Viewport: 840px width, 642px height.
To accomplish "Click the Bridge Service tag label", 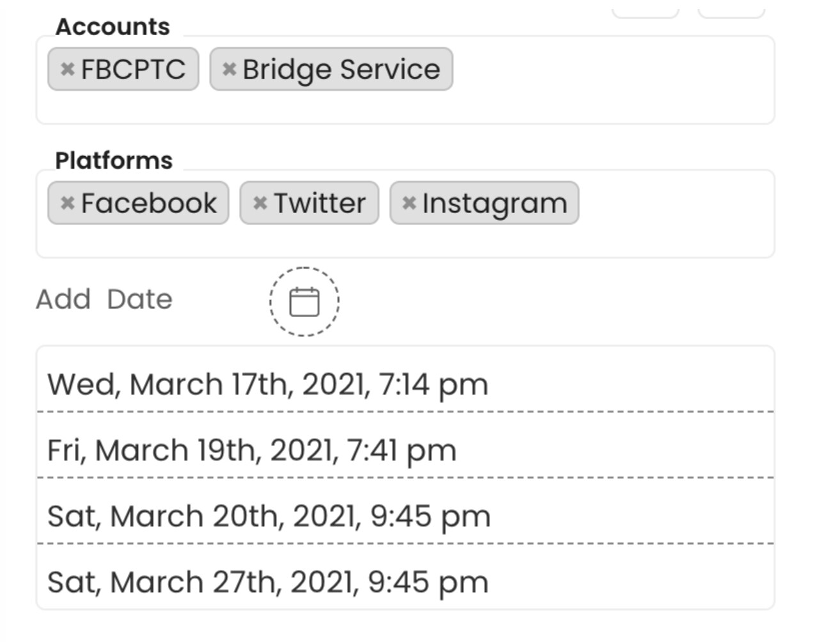I will (341, 69).
